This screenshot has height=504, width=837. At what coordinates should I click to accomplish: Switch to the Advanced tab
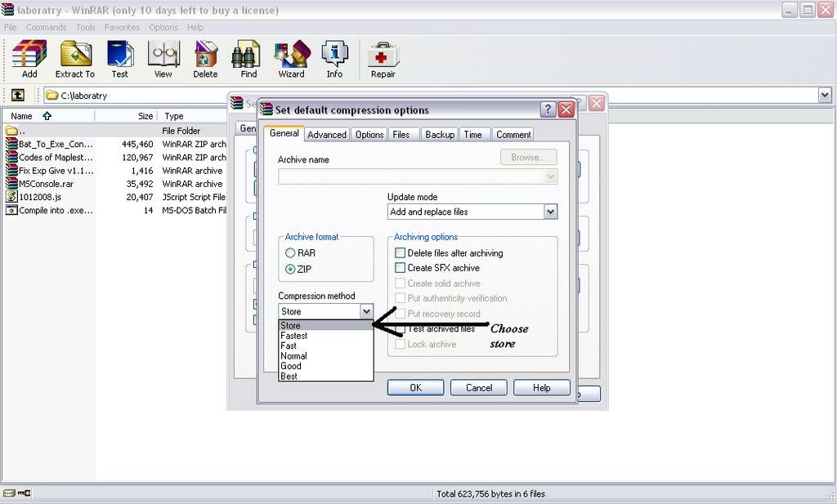point(327,135)
